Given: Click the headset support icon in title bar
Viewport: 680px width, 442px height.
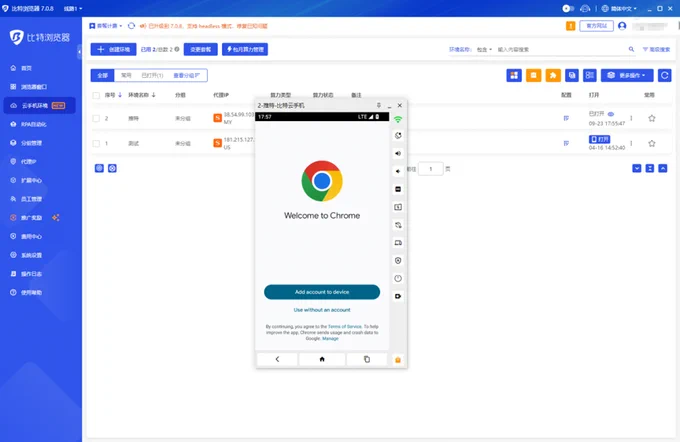Looking at the screenshot, I should pyautogui.click(x=585, y=8).
